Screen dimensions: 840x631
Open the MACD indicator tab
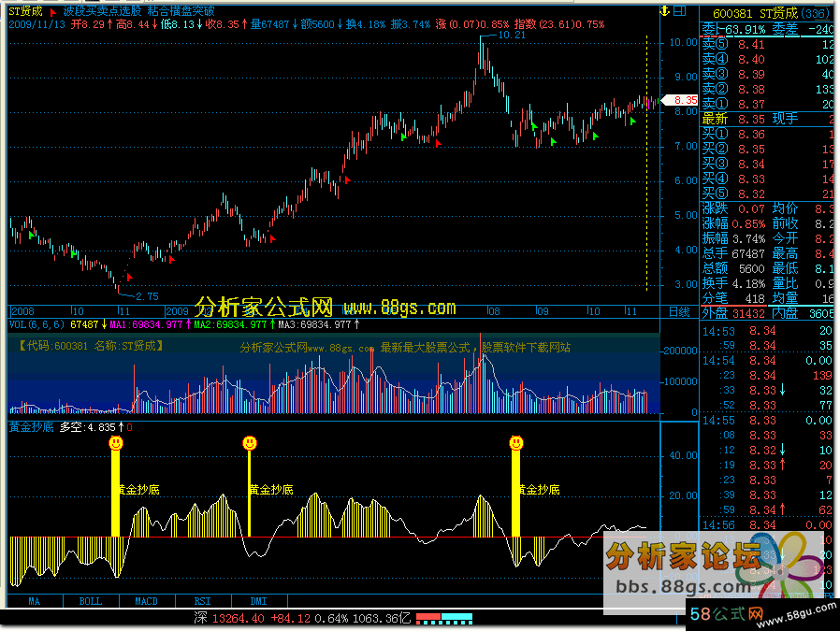tap(146, 601)
